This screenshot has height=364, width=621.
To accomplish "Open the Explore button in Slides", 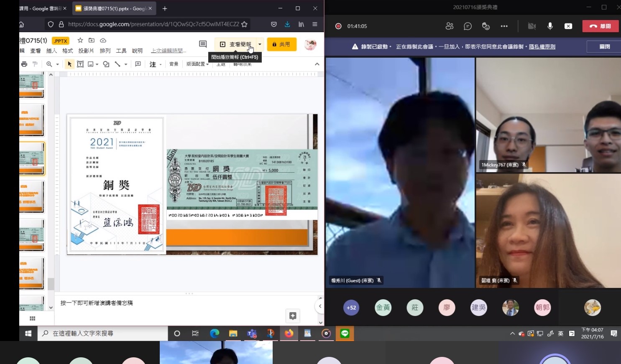I will pyautogui.click(x=293, y=316).
